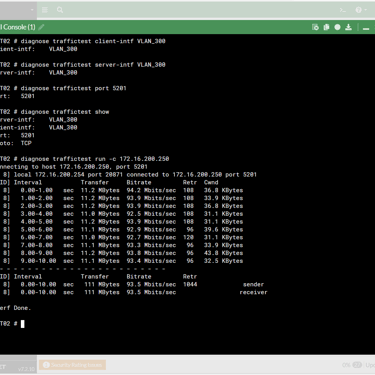375x375 pixels.
Task: Click the '92.5 Mbits/sec' bitrate value
Action: pyautogui.click(x=151, y=214)
